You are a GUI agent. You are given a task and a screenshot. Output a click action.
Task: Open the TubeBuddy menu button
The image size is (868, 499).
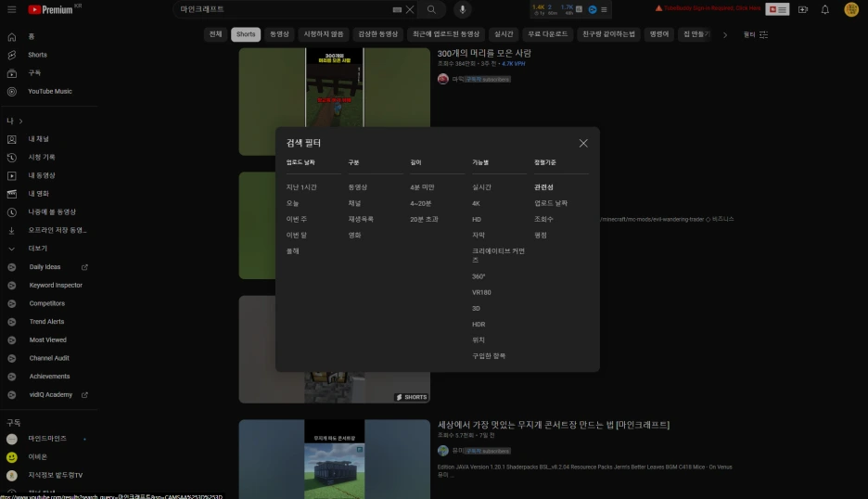[x=777, y=9]
